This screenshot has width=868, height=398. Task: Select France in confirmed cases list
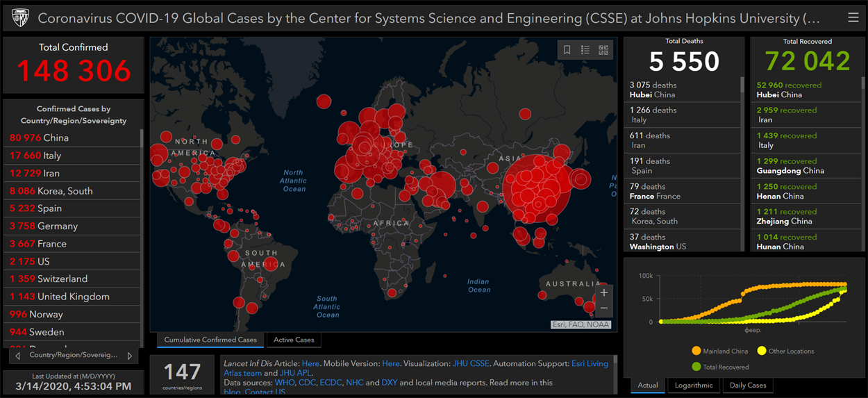click(72, 244)
